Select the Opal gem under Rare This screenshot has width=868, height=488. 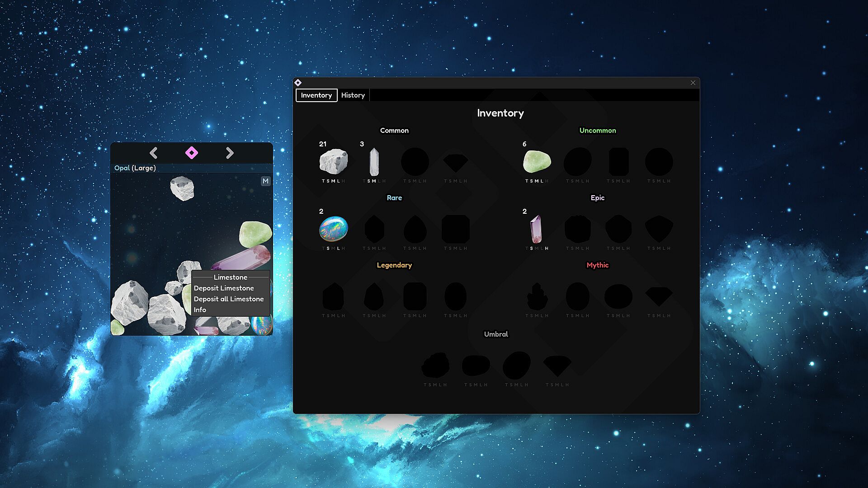pyautogui.click(x=333, y=229)
